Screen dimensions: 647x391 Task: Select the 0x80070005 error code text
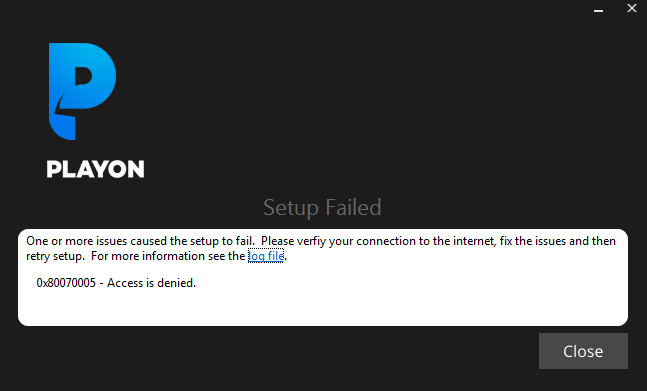66,283
